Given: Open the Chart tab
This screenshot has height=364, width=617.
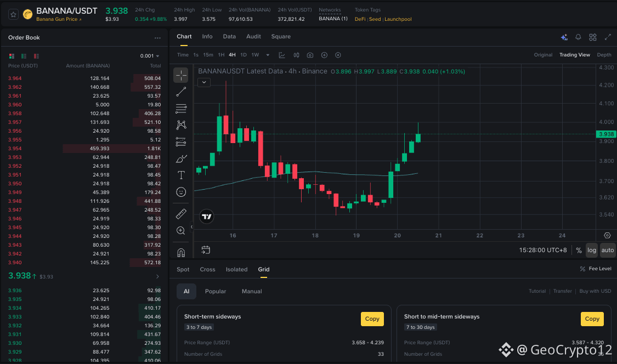Looking at the screenshot, I should [x=184, y=37].
